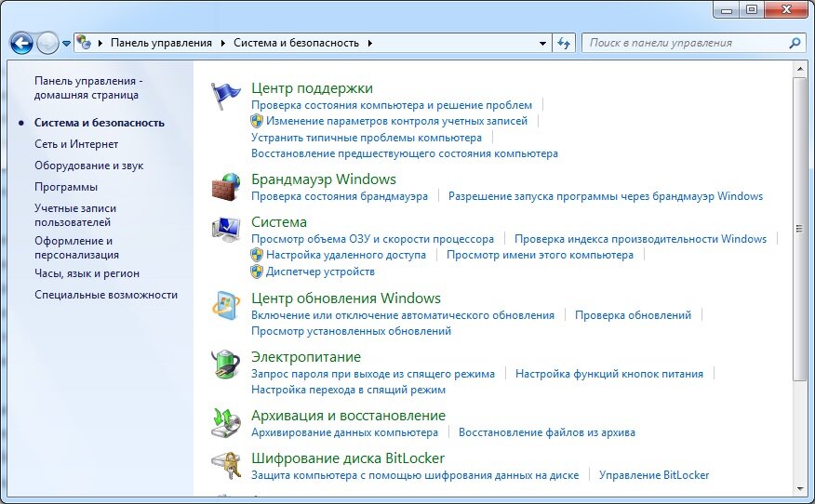Open Сеть и Интернет category

(76, 144)
